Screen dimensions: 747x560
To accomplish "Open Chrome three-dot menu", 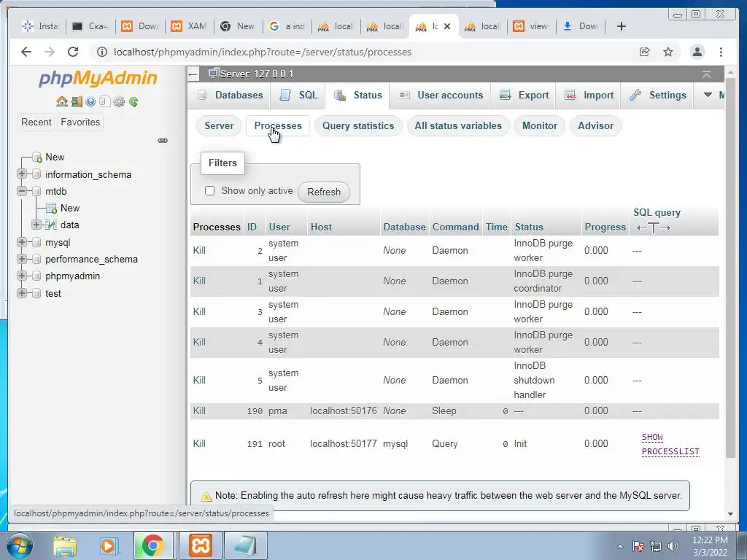I will click(721, 52).
